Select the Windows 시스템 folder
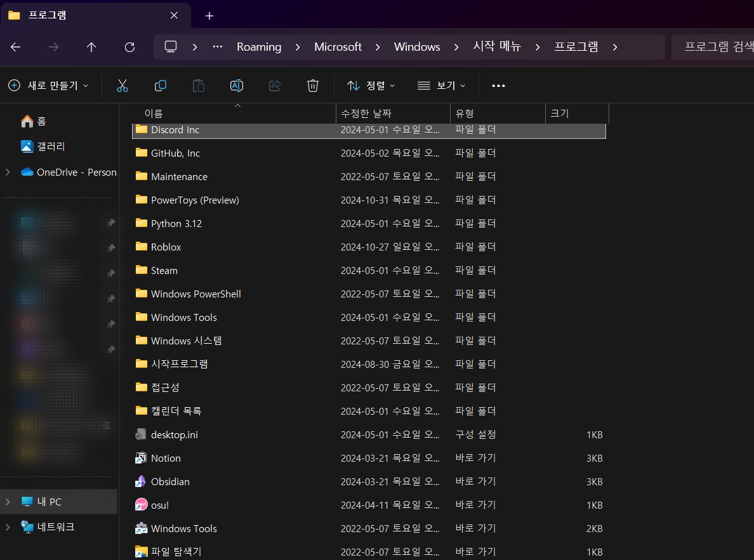This screenshot has height=560, width=754. coord(369,341)
